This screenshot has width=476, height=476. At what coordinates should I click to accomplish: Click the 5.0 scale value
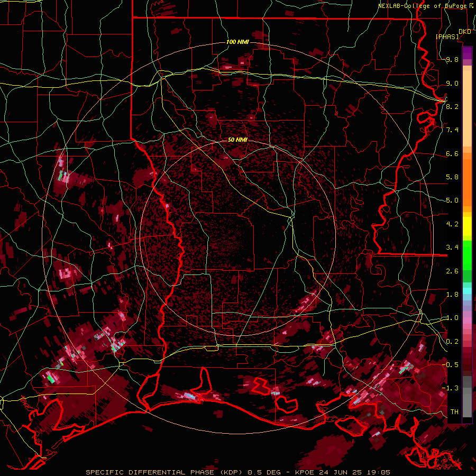(452, 200)
